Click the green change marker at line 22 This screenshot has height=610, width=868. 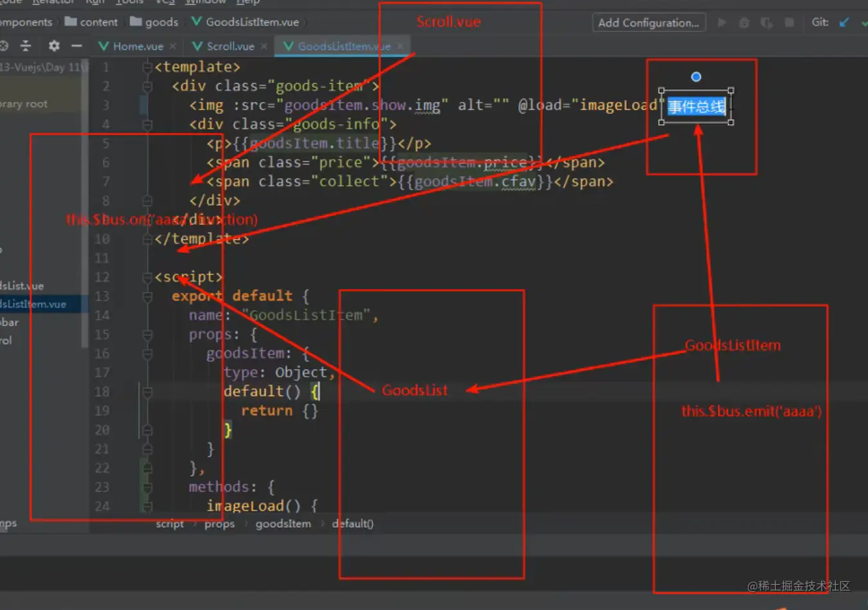coord(144,468)
